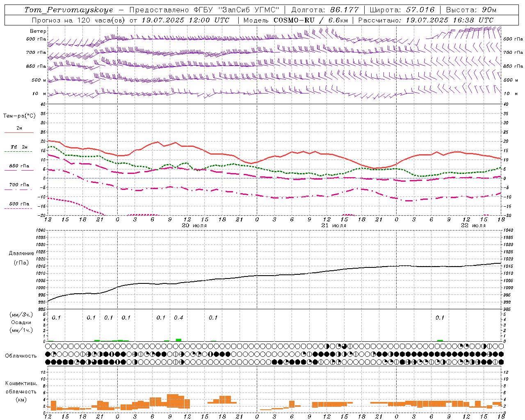Select the forecast start time 19.07.2025 12:00 UTC
Viewport: 525px width, 420px height.
pos(185,20)
